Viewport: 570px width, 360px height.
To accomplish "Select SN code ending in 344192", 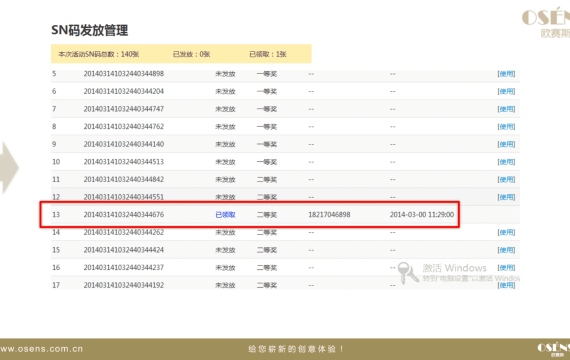I will (x=124, y=285).
